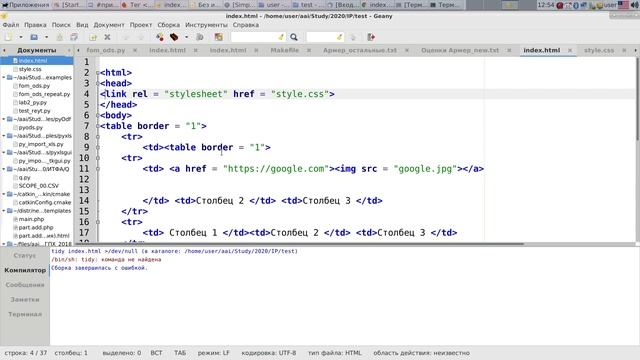The height and width of the screenshot is (360, 640).
Task: Open the color chooser toolbar icon
Action: [219, 37]
